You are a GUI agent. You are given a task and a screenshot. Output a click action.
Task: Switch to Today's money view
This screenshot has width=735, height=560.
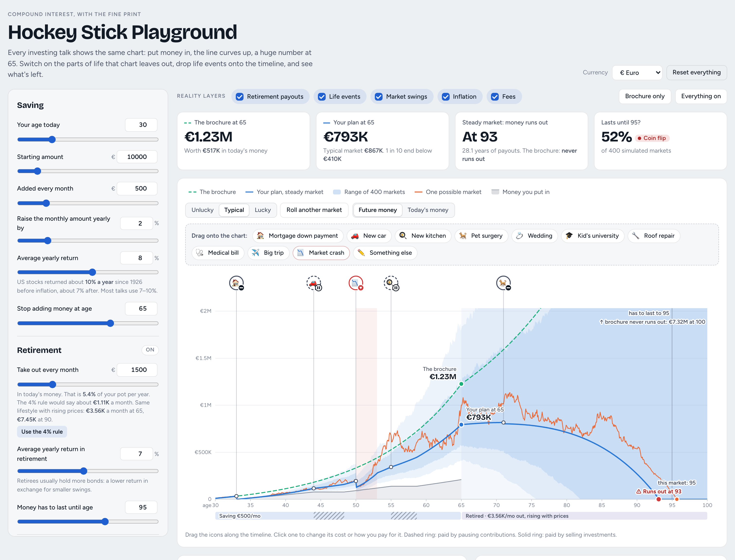[428, 210]
